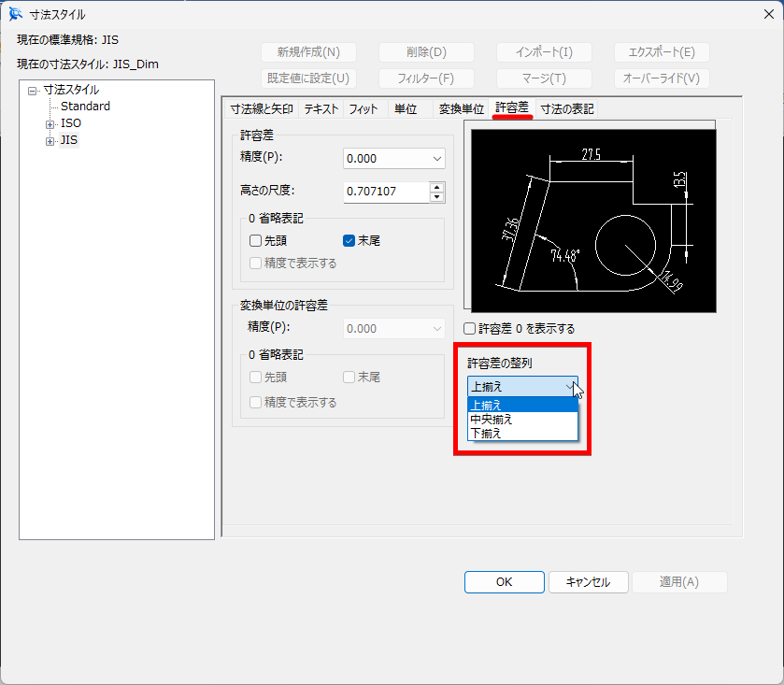Click the 適用(A) button
Screen dimensions: 784x685
click(x=679, y=582)
